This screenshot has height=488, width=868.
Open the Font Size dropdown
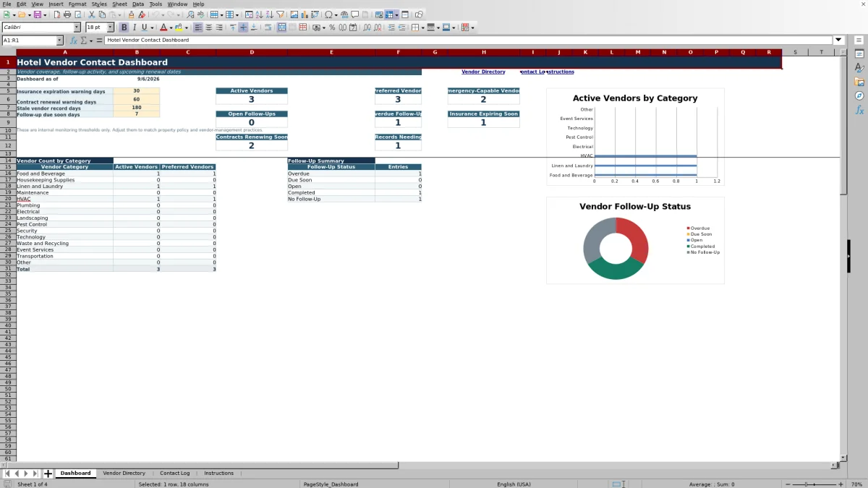coord(111,27)
